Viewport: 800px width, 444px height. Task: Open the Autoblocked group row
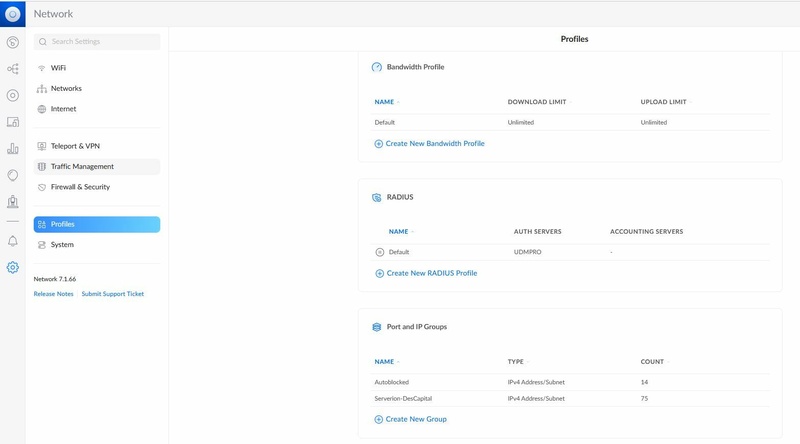coord(570,382)
